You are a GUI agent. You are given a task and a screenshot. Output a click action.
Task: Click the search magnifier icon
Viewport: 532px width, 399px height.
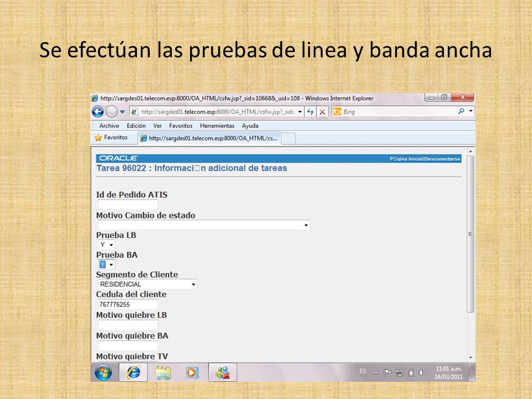[461, 111]
